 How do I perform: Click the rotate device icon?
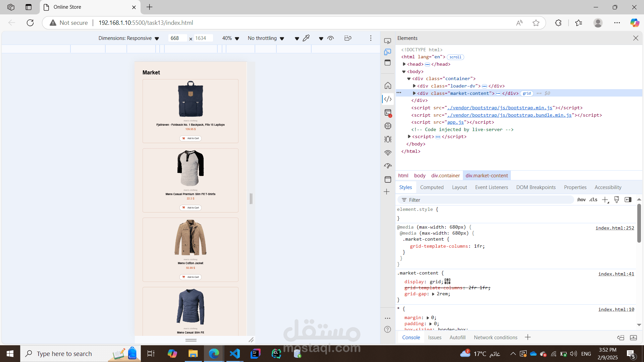point(348,38)
